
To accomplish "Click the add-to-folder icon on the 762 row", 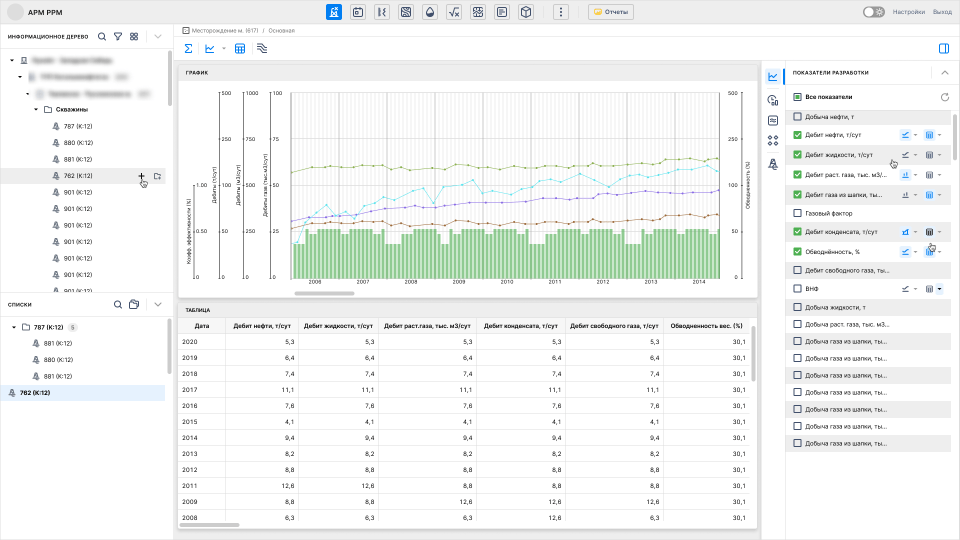I will click(158, 176).
